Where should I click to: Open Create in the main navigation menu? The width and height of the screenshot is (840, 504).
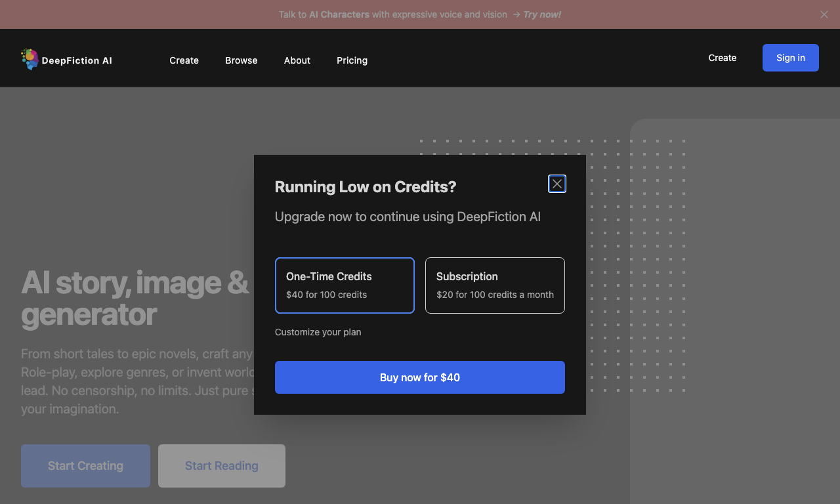point(184,60)
